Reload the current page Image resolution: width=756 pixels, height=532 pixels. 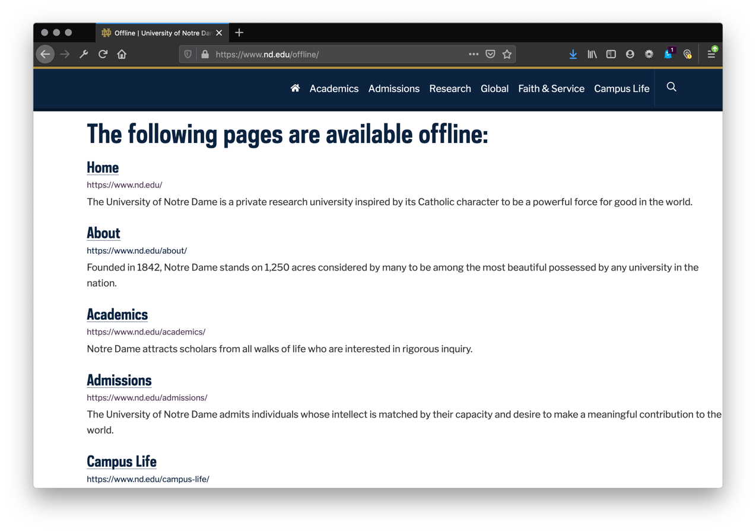pos(103,54)
